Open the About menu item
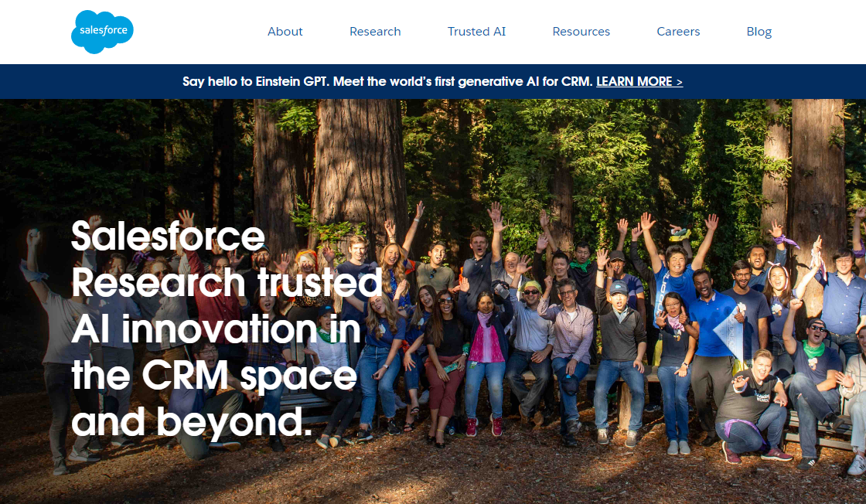The image size is (866, 504). pyautogui.click(x=285, y=32)
